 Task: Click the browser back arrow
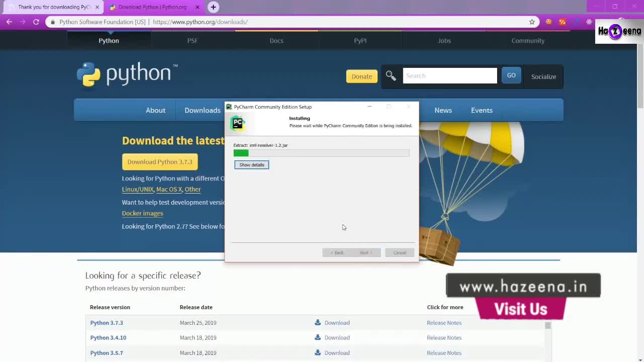pos(9,22)
